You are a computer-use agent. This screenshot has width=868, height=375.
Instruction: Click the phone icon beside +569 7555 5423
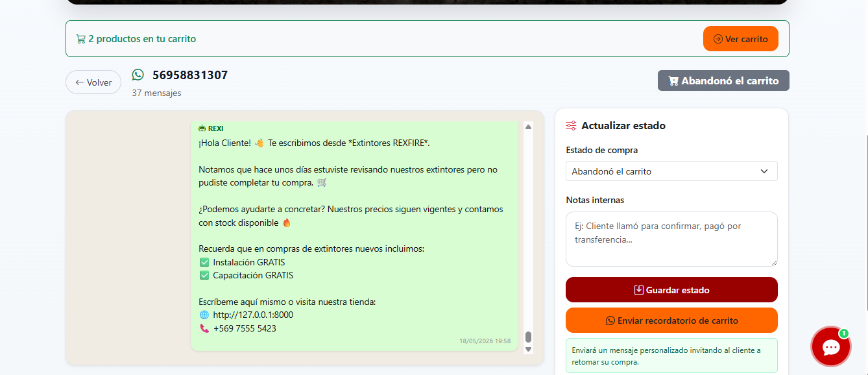pos(204,328)
